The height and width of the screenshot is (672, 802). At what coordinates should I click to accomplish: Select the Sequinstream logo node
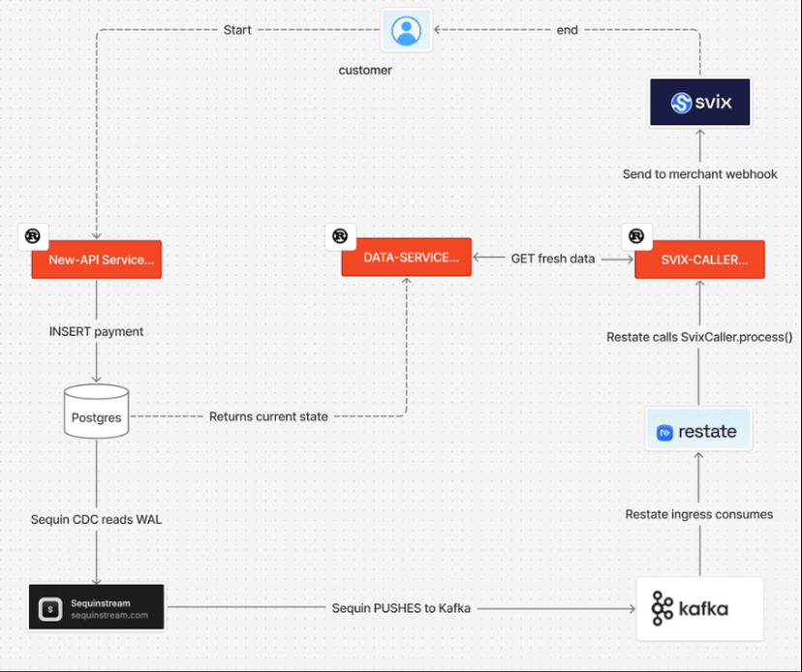click(x=96, y=607)
